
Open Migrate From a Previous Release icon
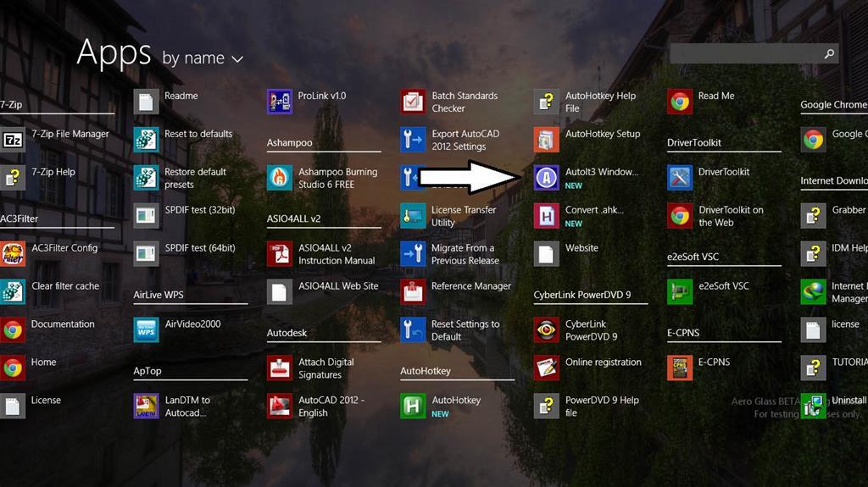coord(413,254)
